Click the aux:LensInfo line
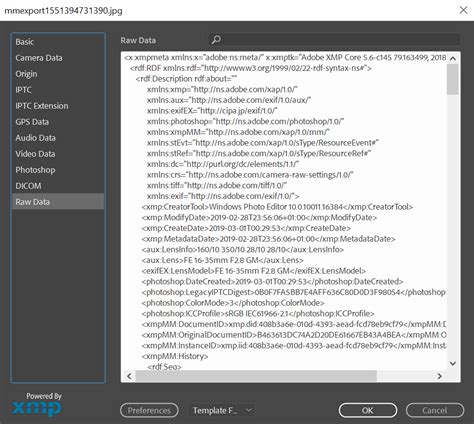474x424 pixels. pyautogui.click(x=243, y=249)
